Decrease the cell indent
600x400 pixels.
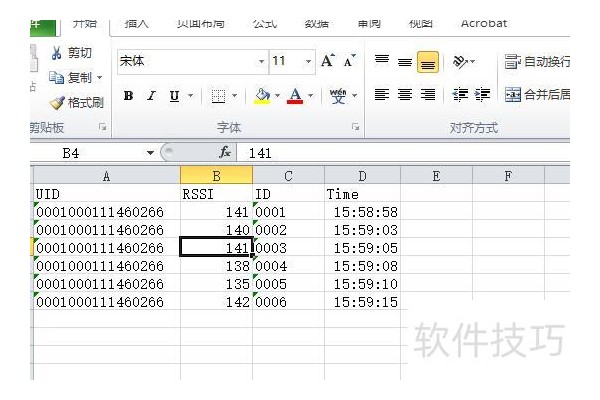pos(460,94)
